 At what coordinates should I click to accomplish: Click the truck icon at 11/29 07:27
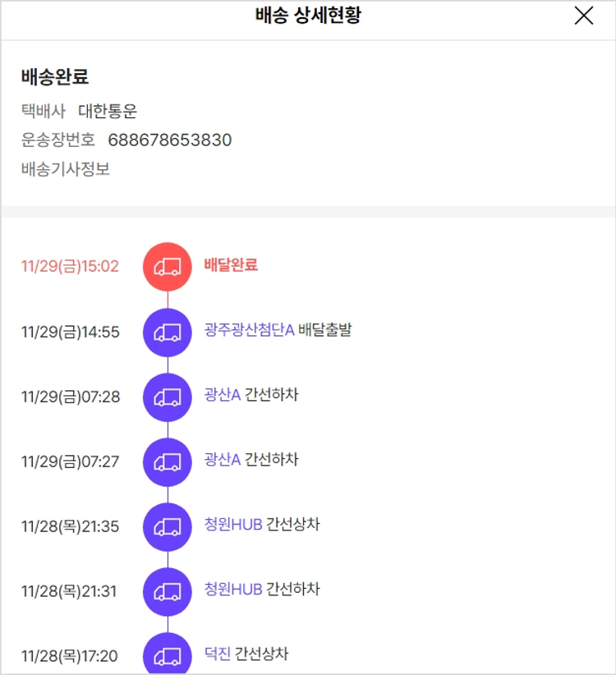tap(168, 461)
